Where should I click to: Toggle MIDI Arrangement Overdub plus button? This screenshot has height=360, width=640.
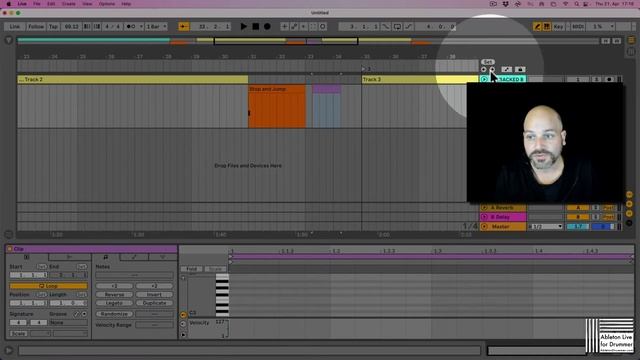tap(284, 27)
